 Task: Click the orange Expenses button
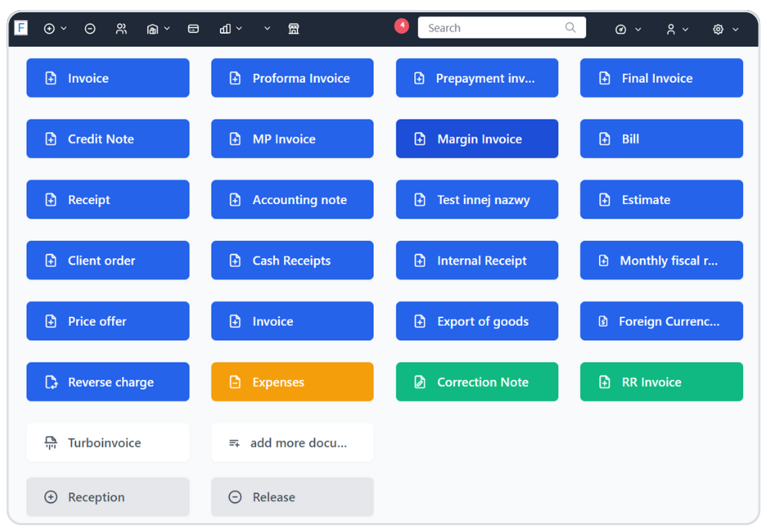(292, 382)
